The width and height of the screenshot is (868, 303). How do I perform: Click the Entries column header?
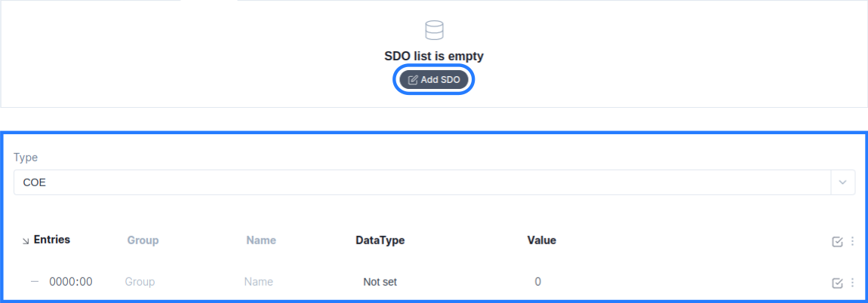coord(52,240)
